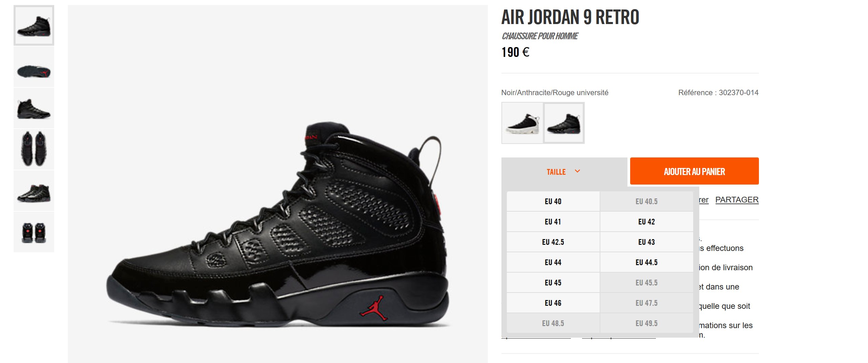This screenshot has width=868, height=363.
Task: Add the shoe with AJOUTER AU PANIER
Action: click(694, 171)
